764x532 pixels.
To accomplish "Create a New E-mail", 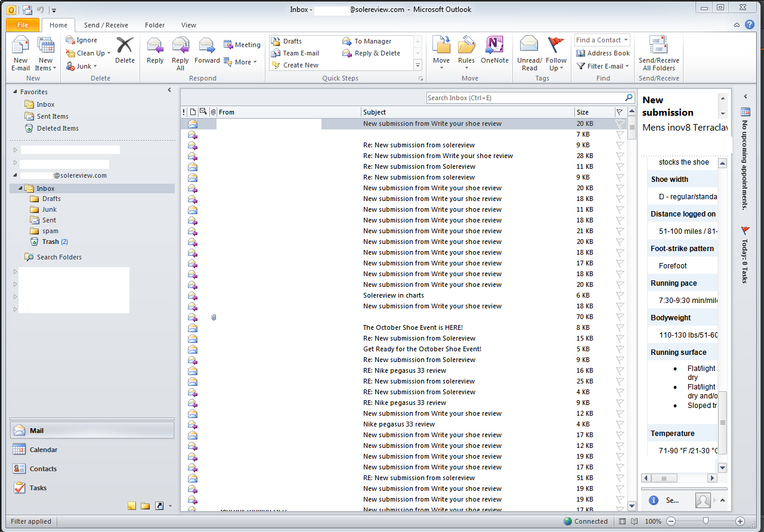I will (x=20, y=54).
